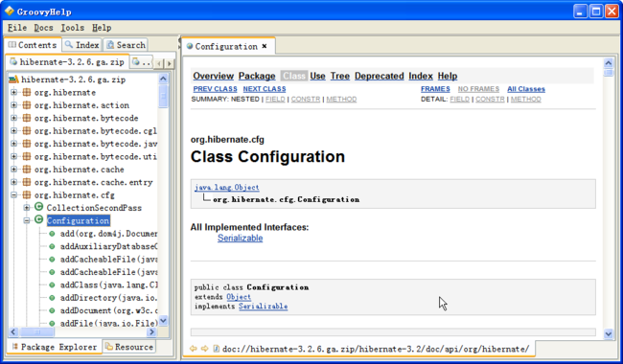Click the tree panel scroll up arrow

click(x=163, y=79)
